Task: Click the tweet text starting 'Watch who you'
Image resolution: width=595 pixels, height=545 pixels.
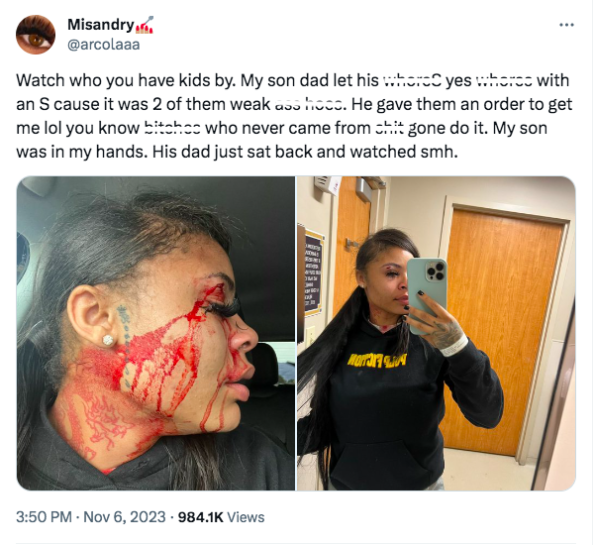Action: [294, 116]
